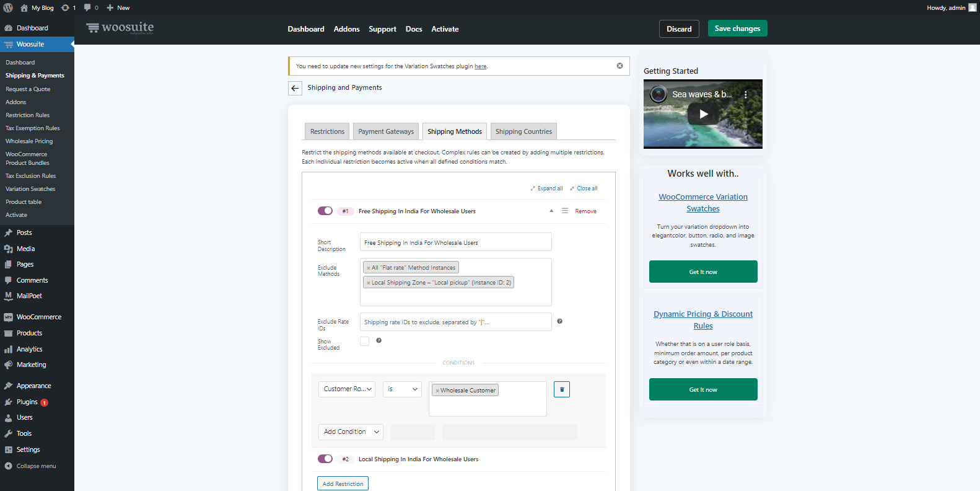This screenshot has width=980, height=491.
Task: Click the drag handle of restriction #1
Action: point(565,211)
